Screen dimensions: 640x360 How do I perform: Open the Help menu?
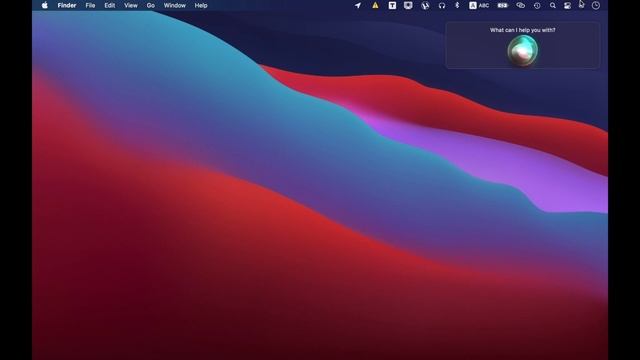point(201,5)
